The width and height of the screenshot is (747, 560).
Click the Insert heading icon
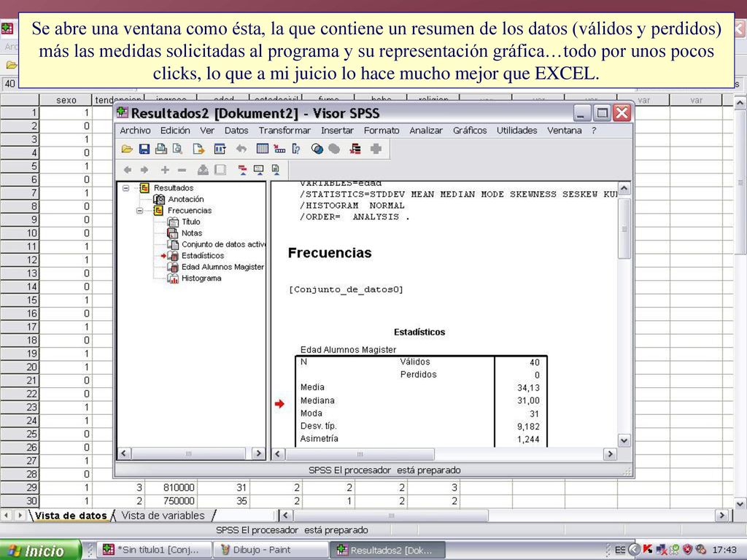(x=242, y=169)
